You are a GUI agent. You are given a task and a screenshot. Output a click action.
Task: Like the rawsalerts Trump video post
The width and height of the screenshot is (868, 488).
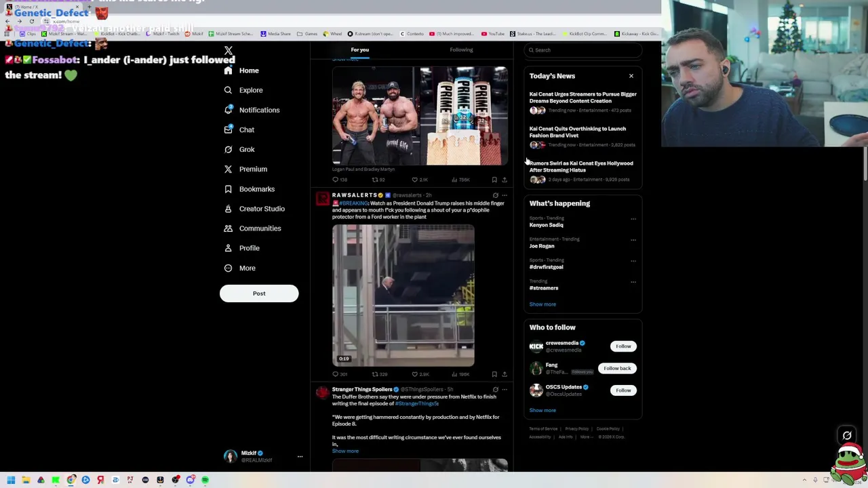click(x=420, y=374)
